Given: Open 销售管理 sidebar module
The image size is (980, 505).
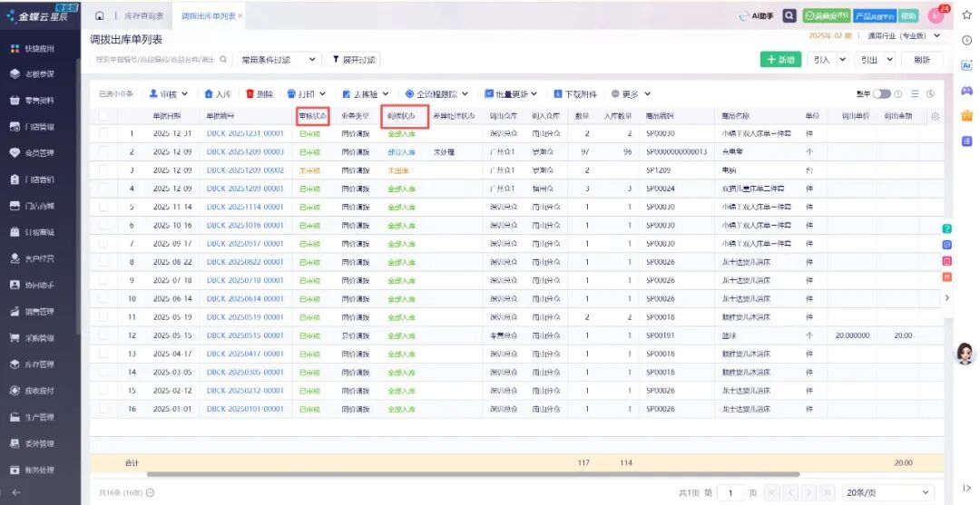Looking at the screenshot, I should point(33,312).
